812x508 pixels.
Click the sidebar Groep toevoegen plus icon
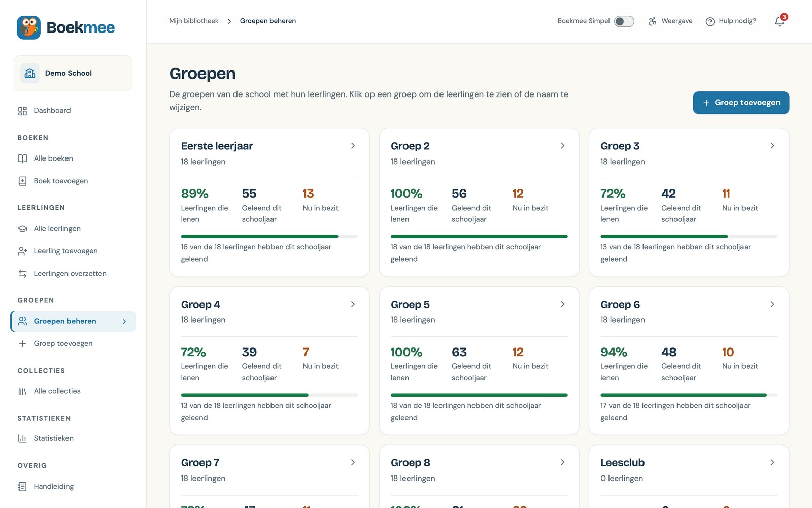[x=22, y=343]
